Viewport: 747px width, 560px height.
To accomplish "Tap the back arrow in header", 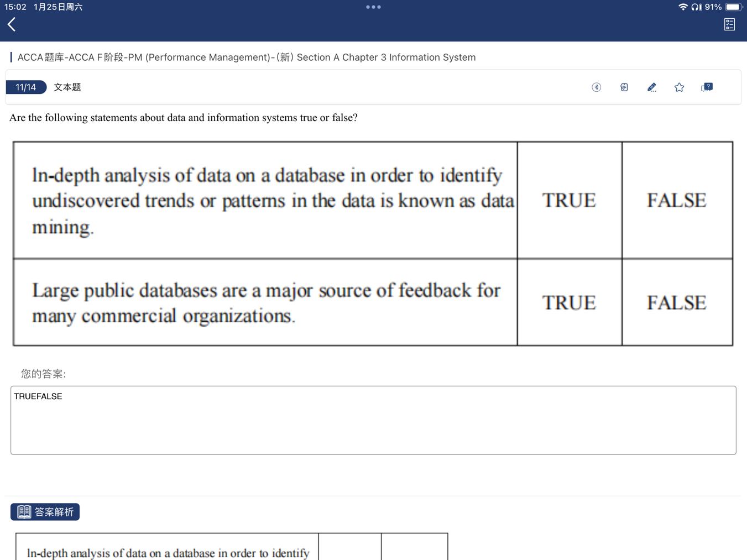I will coord(12,24).
